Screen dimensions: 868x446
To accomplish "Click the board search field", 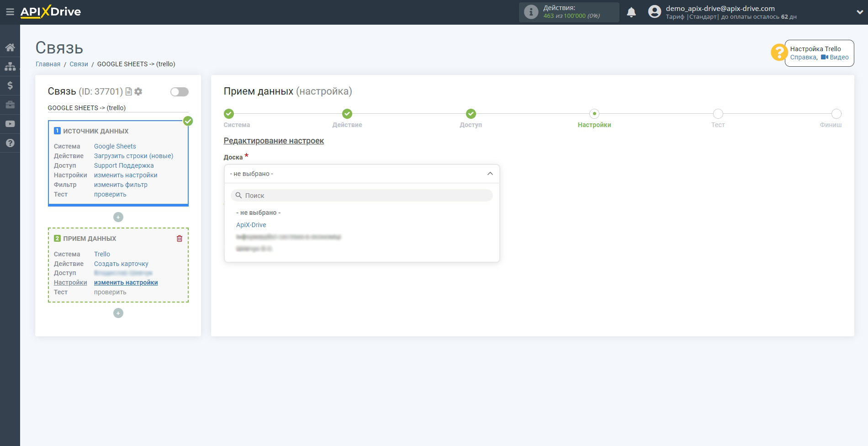I will (362, 196).
